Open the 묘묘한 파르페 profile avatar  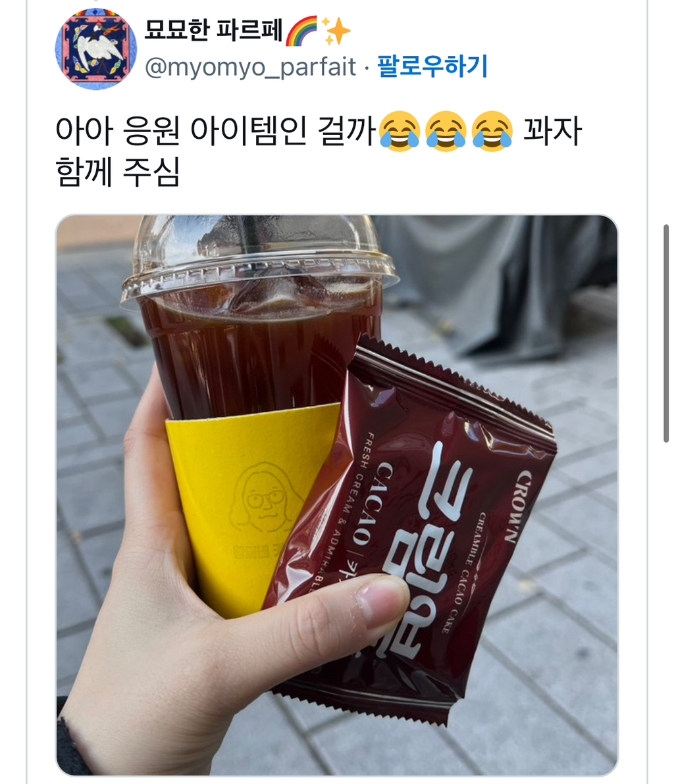coord(95,49)
